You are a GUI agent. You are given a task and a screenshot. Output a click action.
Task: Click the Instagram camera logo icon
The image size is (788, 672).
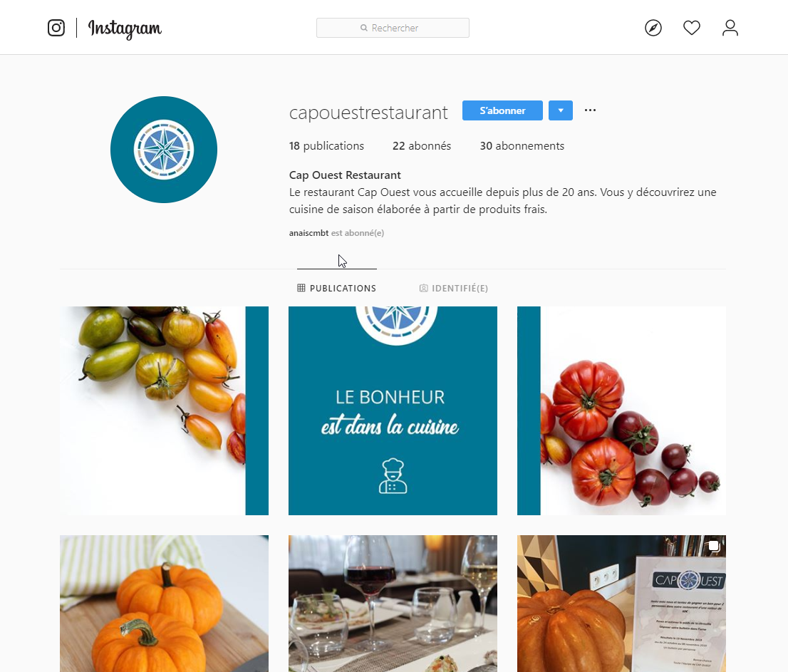click(56, 28)
